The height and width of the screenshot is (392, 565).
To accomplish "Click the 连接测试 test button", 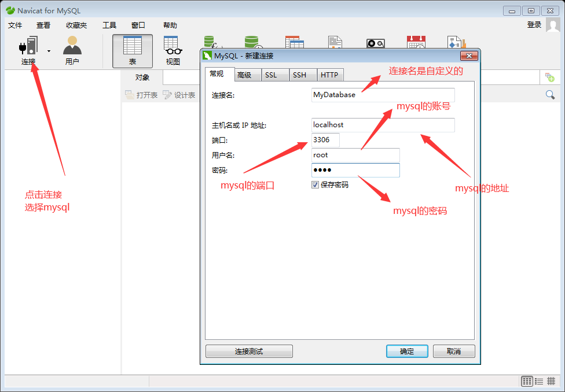I will [x=249, y=351].
